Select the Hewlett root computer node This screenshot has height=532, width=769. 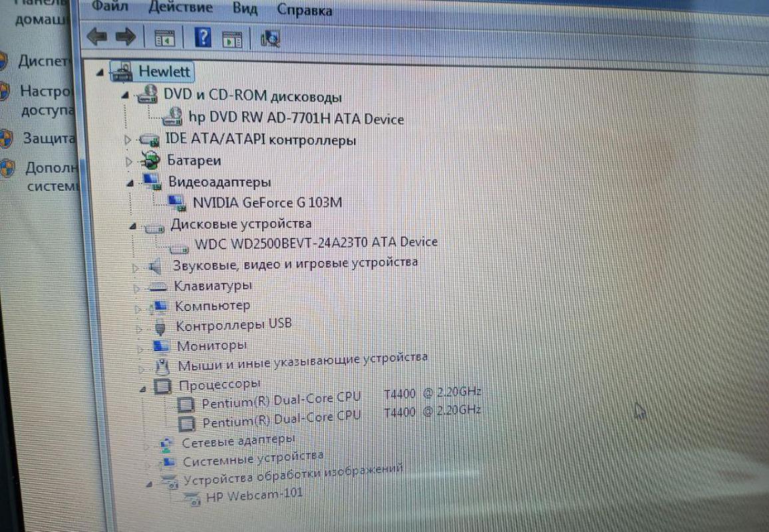[x=164, y=71]
